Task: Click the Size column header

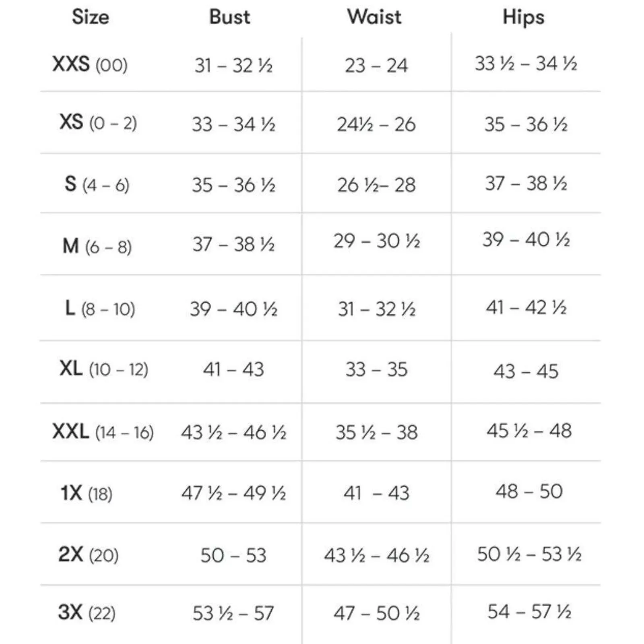Action: tap(90, 17)
